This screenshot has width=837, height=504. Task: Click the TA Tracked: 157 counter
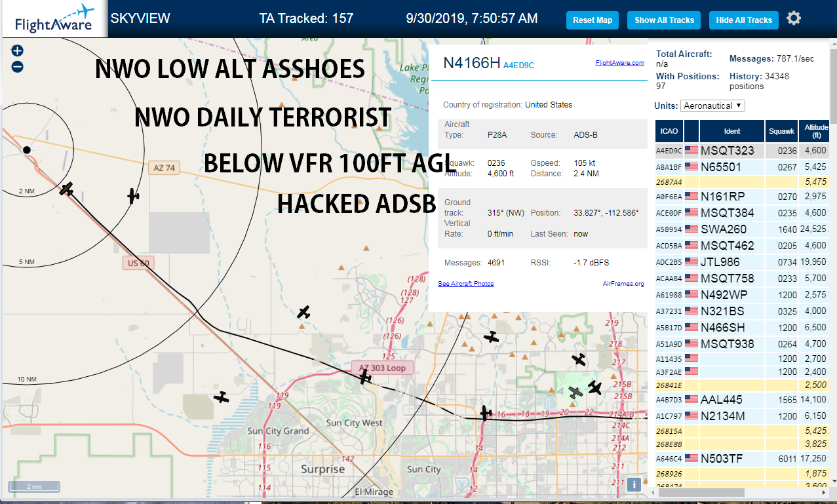306,18
